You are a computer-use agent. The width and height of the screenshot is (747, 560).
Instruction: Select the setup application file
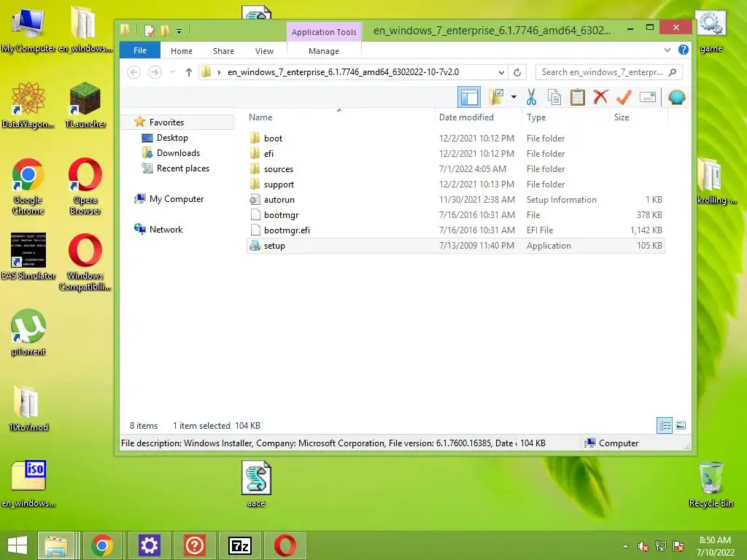tap(456, 246)
